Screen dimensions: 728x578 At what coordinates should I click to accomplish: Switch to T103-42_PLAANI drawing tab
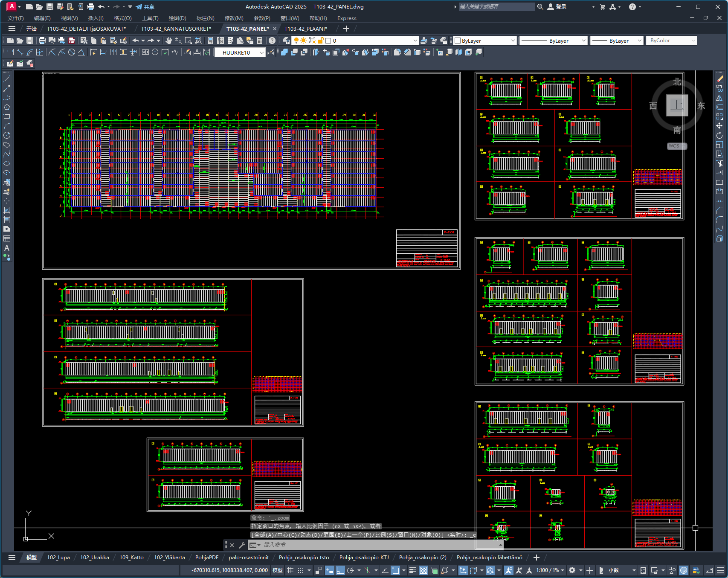point(305,29)
